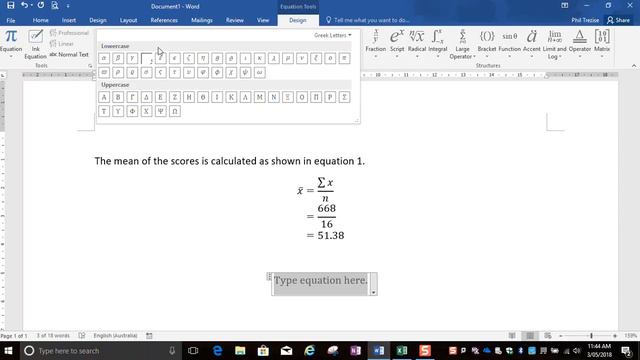640x360 pixels.
Task: Insert uppercase Pi symbol
Action: (x=316, y=97)
